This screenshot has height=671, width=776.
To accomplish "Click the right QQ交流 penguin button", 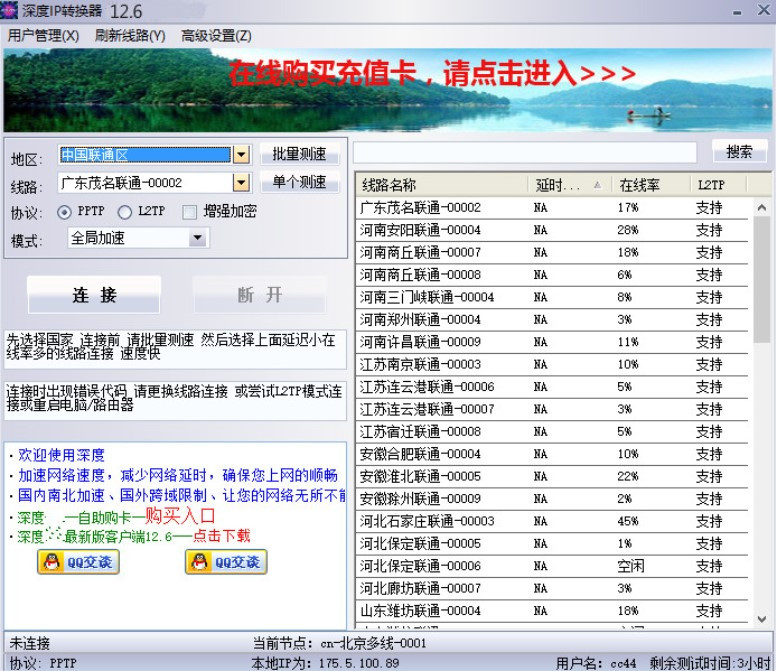I will [225, 562].
